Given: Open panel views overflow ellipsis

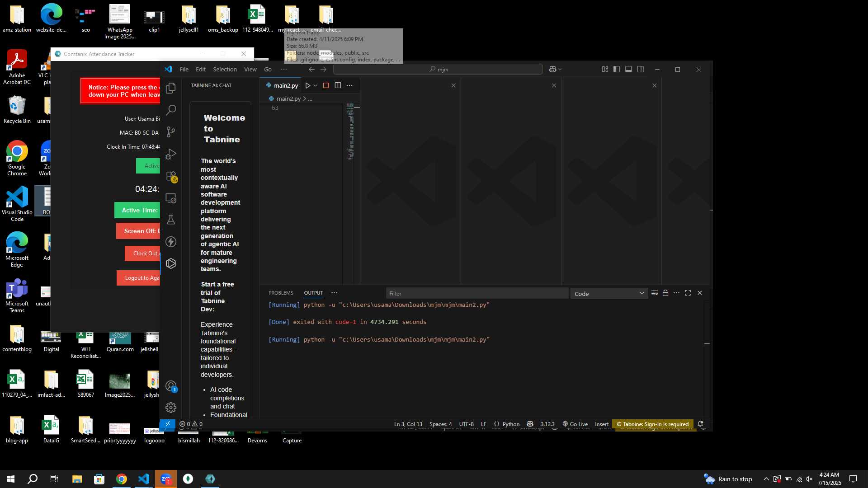Looking at the screenshot, I should click(334, 293).
